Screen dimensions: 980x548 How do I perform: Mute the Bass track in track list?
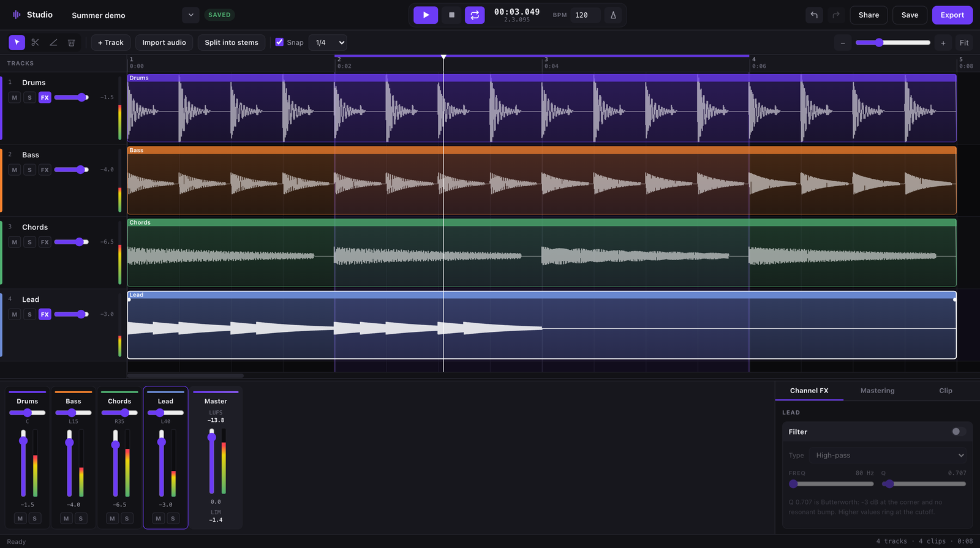coord(15,170)
